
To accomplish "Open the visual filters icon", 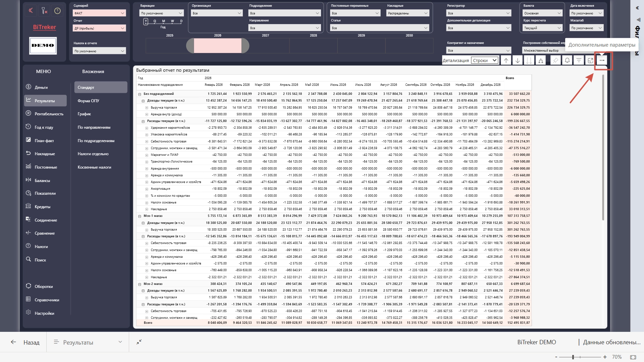I will (579, 60).
